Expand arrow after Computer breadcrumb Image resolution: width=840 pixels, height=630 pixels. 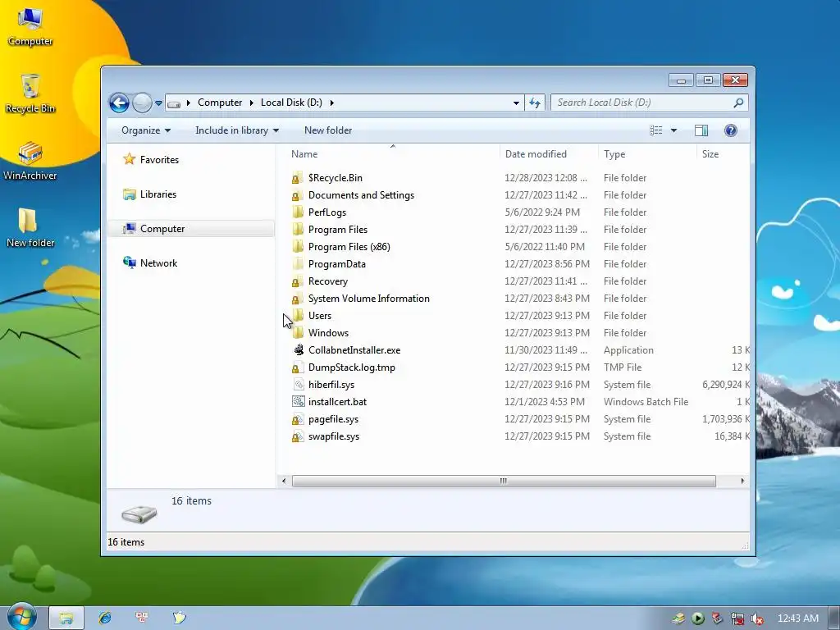251,103
